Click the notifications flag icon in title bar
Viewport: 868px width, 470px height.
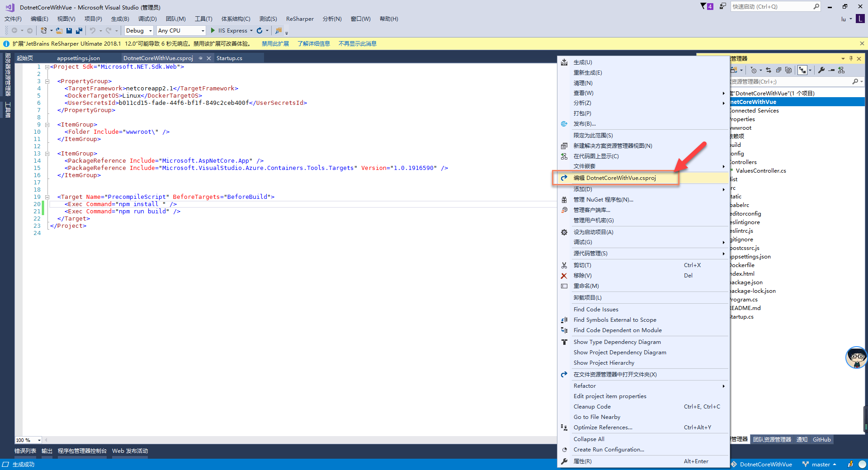click(703, 6)
